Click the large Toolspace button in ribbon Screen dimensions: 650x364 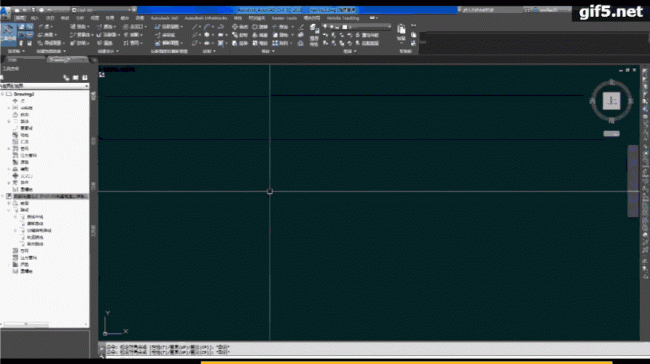coord(8,34)
